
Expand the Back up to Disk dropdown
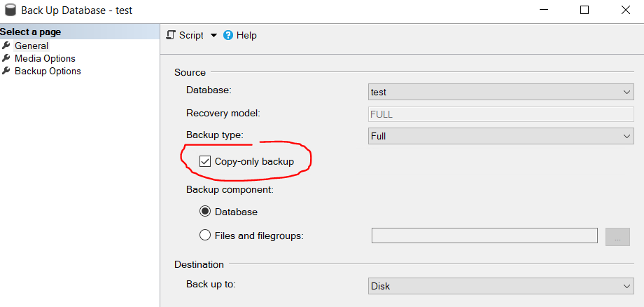(x=500, y=286)
